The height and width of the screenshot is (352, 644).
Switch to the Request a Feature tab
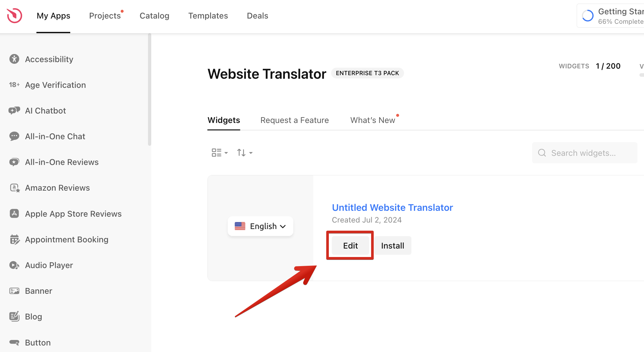294,120
